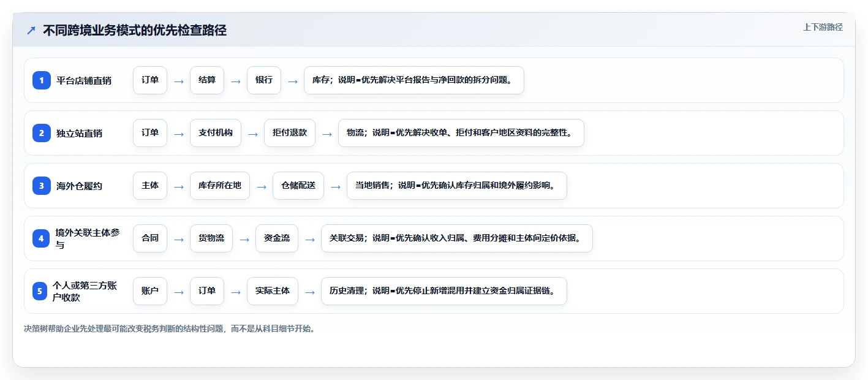The image size is (868, 380).
Task: Click the arrow icon beside the panel title
Action: click(x=31, y=30)
